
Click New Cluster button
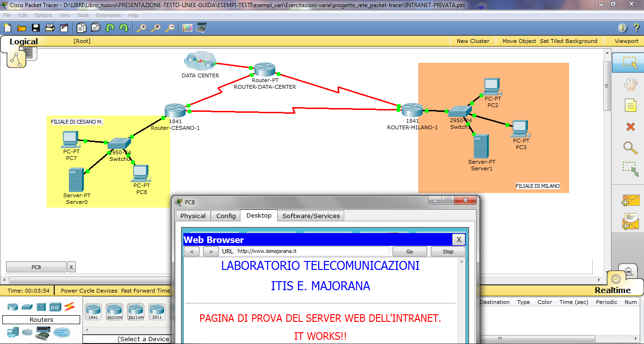473,41
